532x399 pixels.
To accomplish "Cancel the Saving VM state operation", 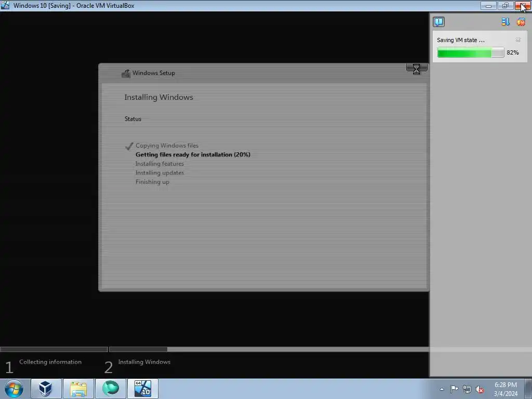I will (x=518, y=39).
